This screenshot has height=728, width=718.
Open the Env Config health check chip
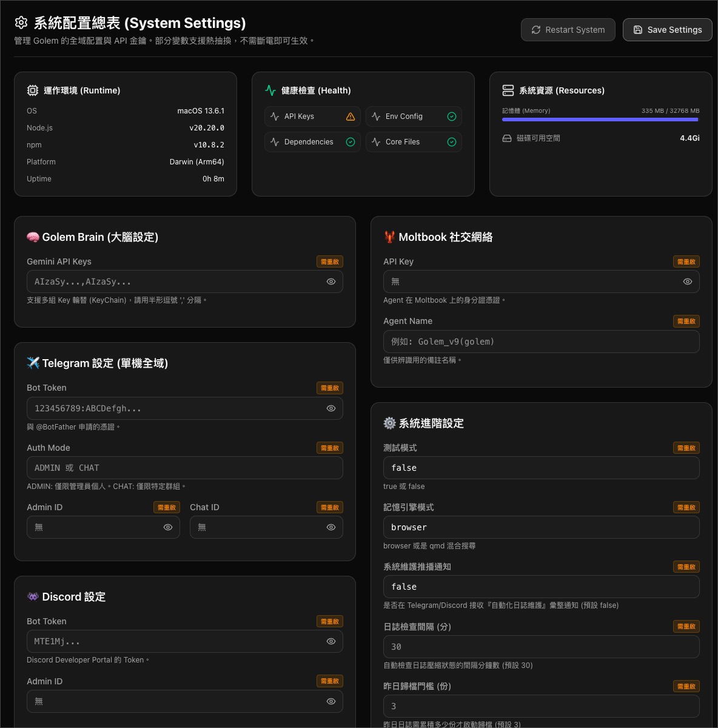point(414,116)
